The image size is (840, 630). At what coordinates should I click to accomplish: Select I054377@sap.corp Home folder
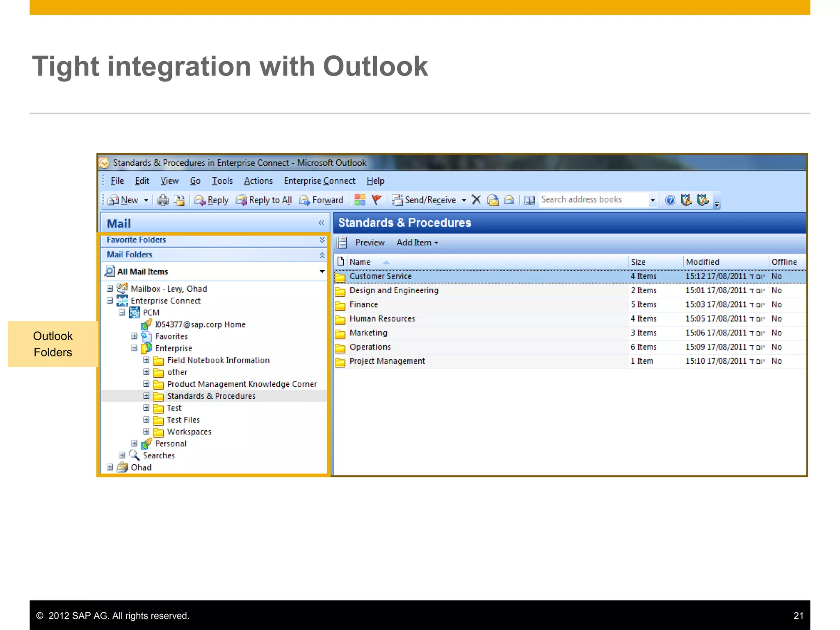[200, 324]
